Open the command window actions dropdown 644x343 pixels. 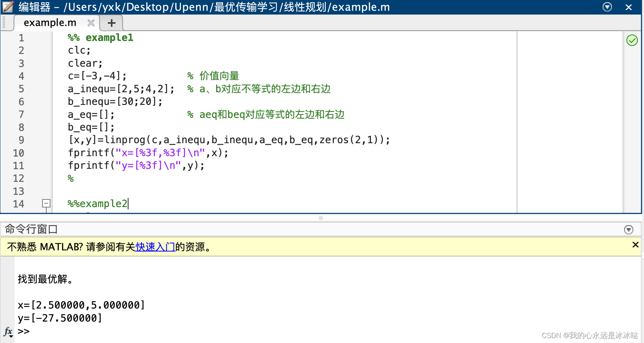(628, 229)
